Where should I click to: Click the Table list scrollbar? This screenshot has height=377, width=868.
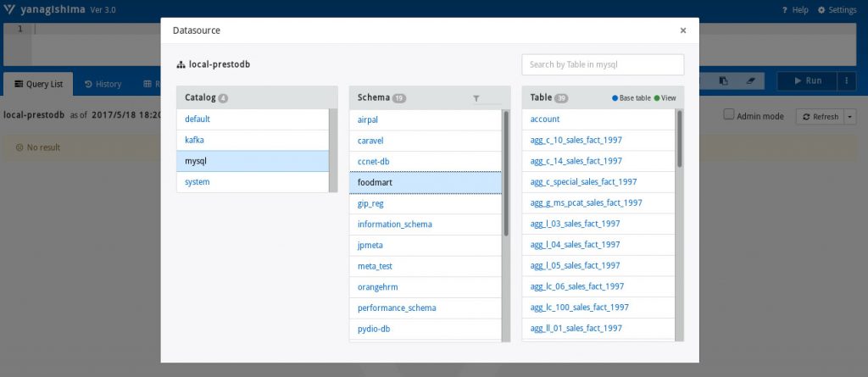679,138
